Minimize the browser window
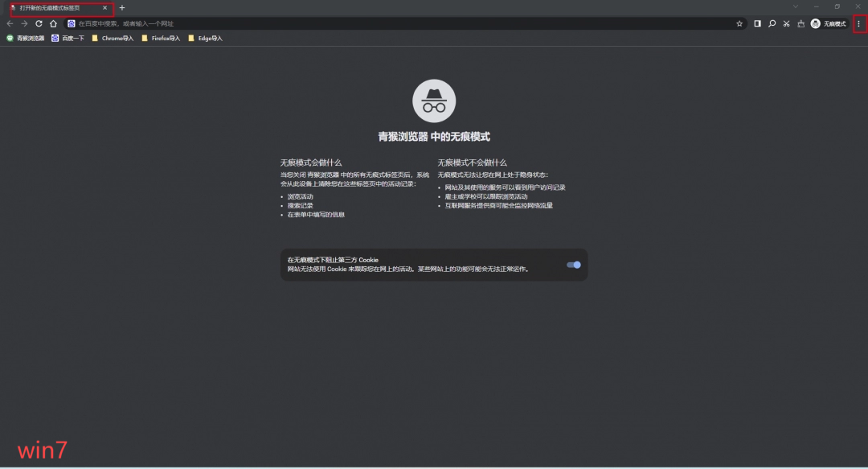 click(816, 6)
